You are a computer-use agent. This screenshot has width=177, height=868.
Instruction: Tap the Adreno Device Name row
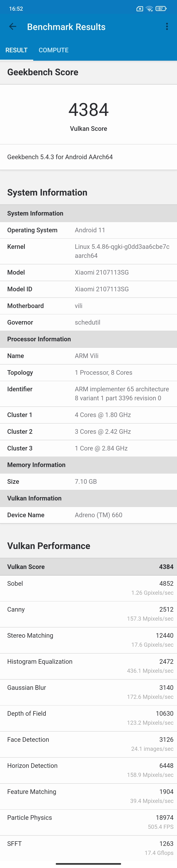coord(88,515)
